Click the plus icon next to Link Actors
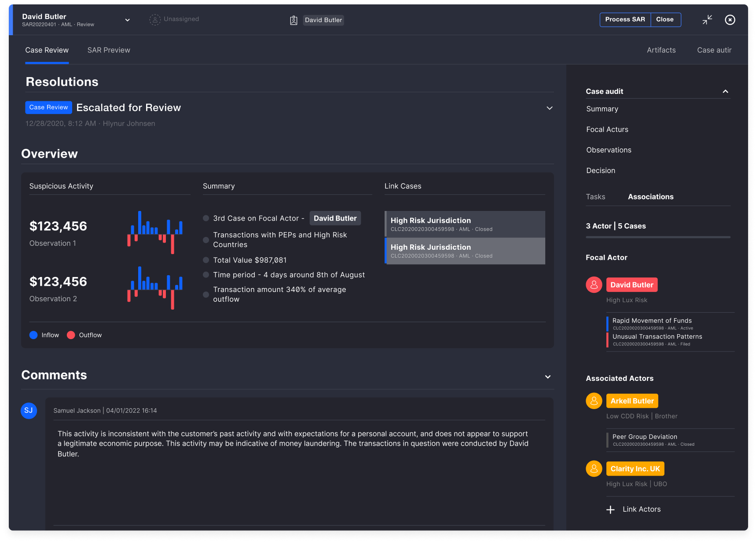The width and height of the screenshot is (756, 543). (x=611, y=509)
